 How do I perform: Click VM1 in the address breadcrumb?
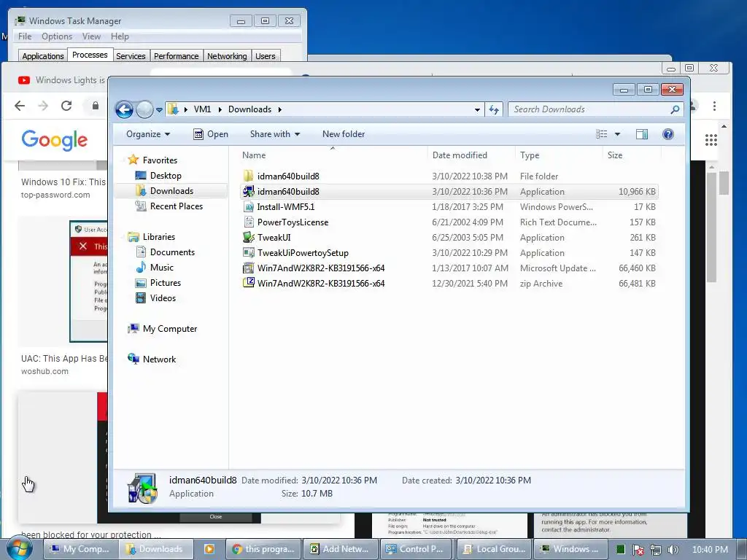click(x=202, y=109)
